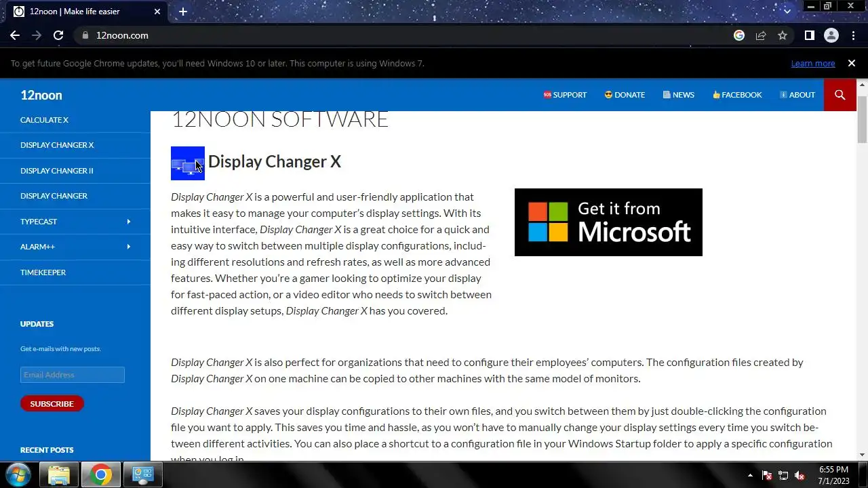This screenshot has height=488, width=868.
Task: Open the ABOUT menu item
Action: [797, 95]
